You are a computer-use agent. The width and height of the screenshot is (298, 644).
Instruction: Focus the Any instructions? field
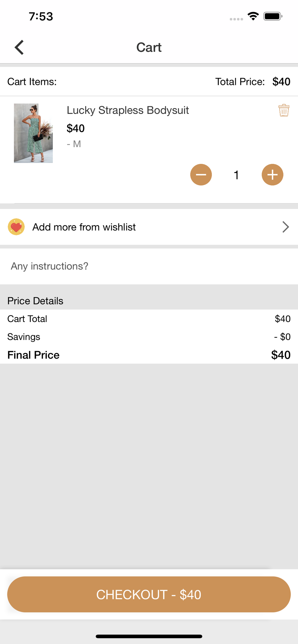point(149,266)
